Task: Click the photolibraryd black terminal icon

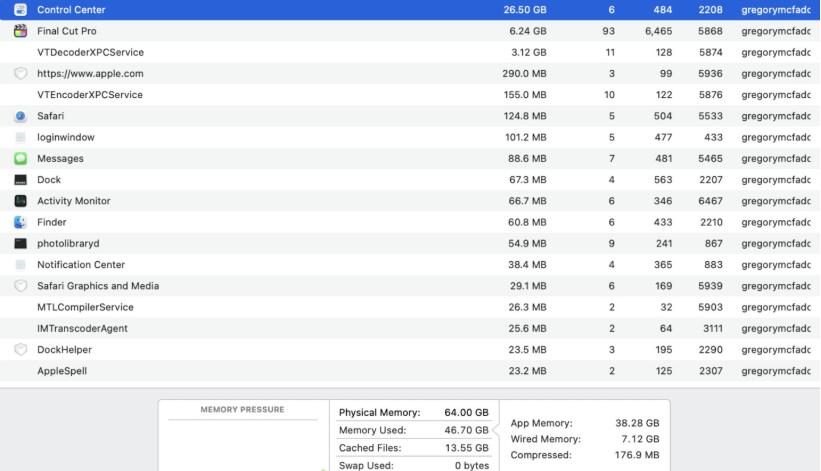Action: [x=20, y=243]
